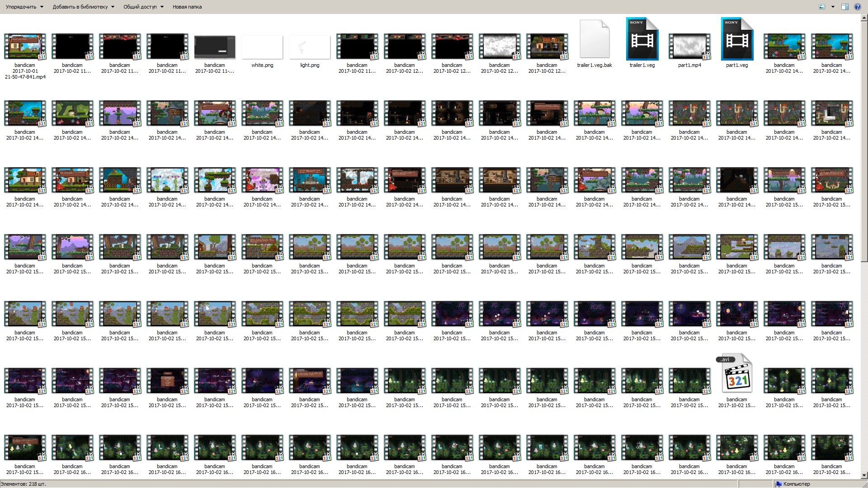
Task: Click the scrollbar down arrow
Action: click(864, 475)
